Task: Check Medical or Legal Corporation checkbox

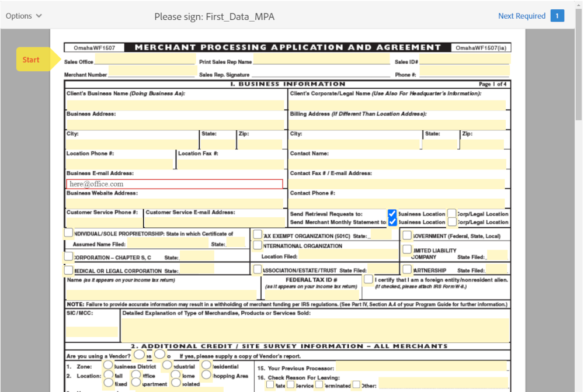Action: tap(68, 270)
